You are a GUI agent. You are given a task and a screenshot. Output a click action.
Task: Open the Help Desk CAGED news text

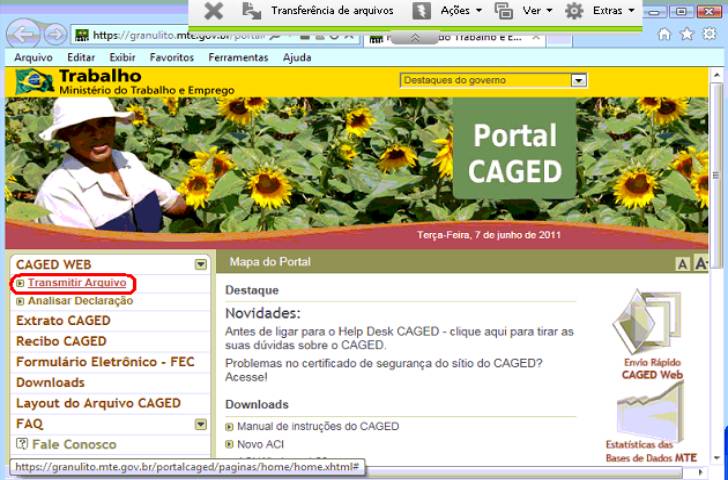(399, 338)
